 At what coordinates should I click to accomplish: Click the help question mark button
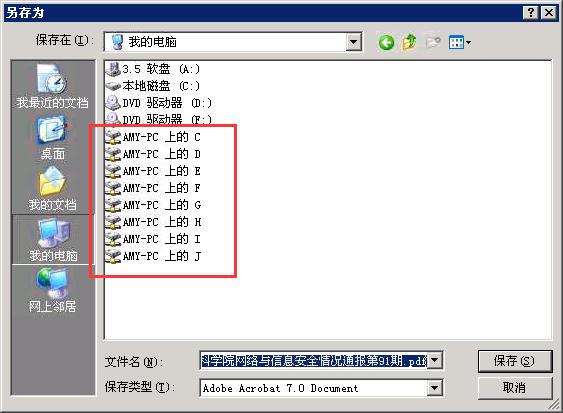pyautogui.click(x=530, y=13)
